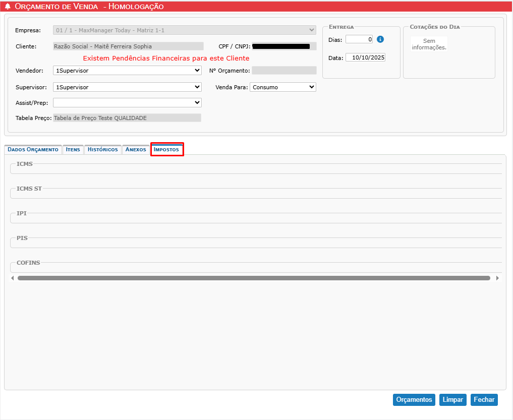Click the Fechar button
Screen dimensions: 513x420
click(x=484, y=400)
